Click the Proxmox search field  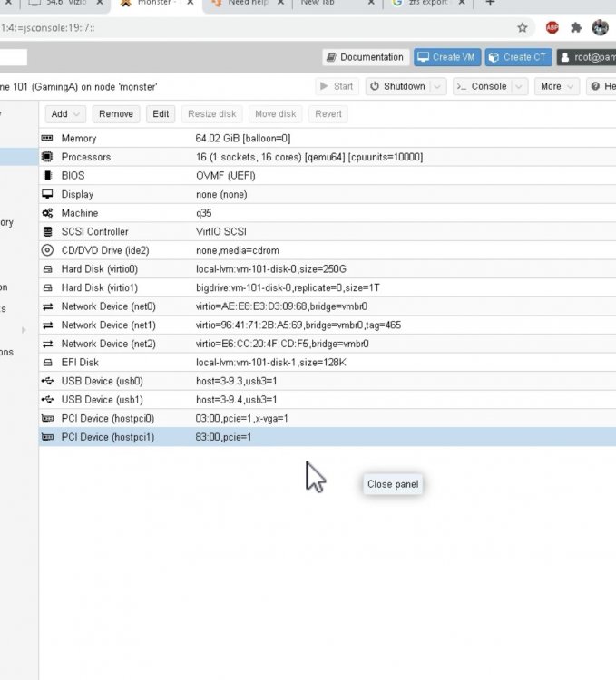[x=13, y=57]
